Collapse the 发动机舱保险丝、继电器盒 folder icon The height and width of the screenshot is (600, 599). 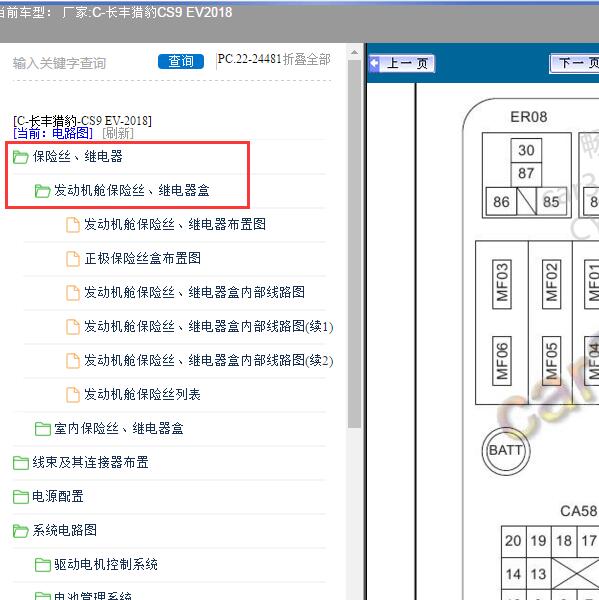(x=42, y=191)
